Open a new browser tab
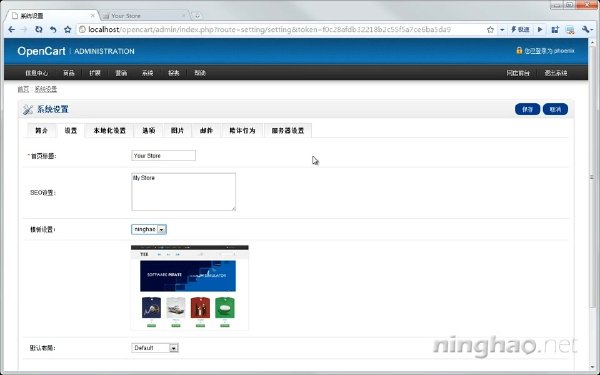 pyautogui.click(x=197, y=16)
